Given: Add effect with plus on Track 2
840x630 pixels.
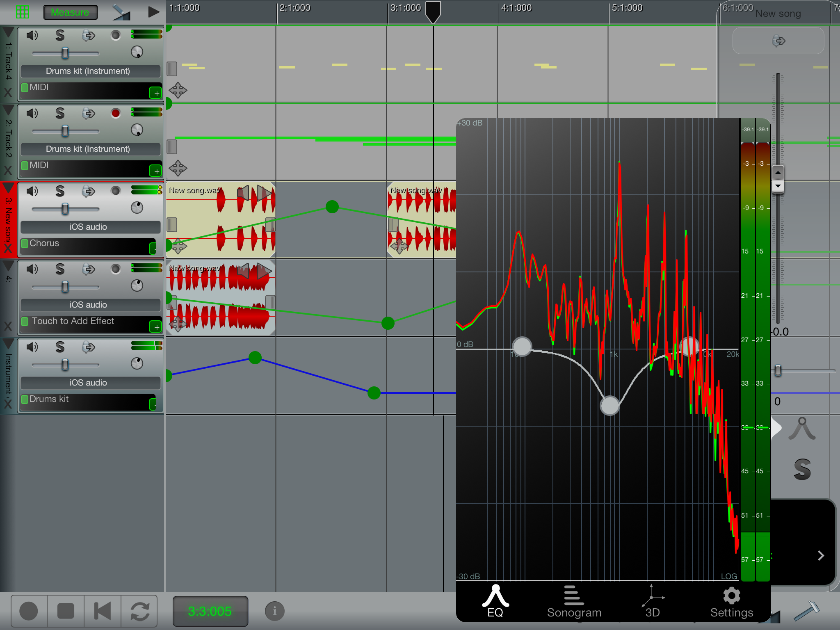Looking at the screenshot, I should click(155, 171).
